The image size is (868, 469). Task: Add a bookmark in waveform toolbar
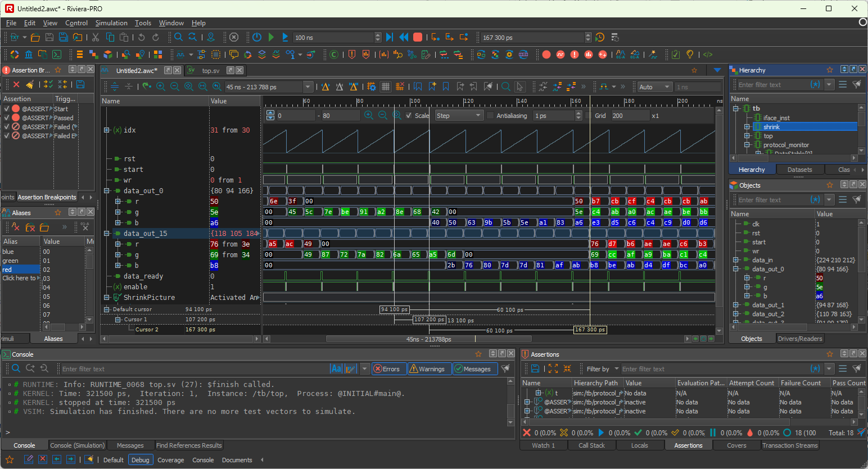coord(432,86)
